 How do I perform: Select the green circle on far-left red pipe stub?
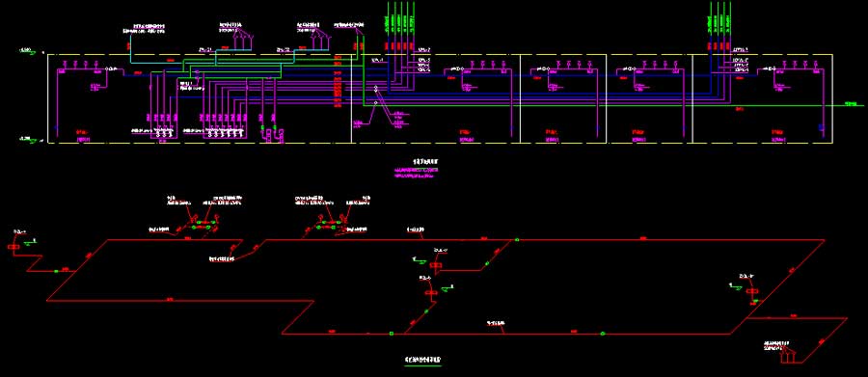tap(56, 271)
